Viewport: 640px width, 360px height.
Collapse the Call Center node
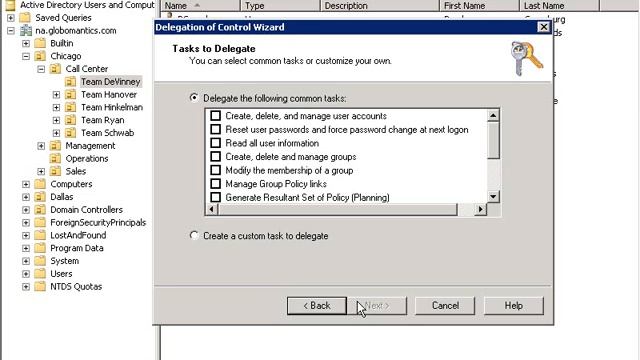41,69
